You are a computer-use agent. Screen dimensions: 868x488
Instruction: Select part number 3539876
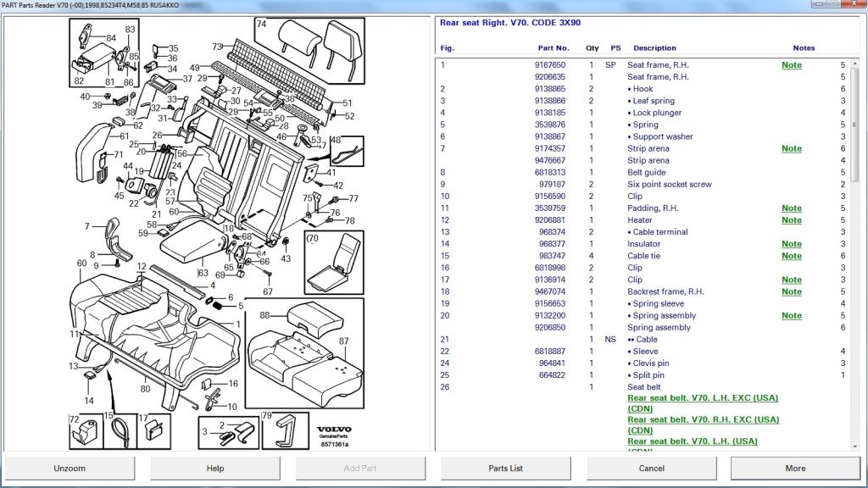coord(549,125)
